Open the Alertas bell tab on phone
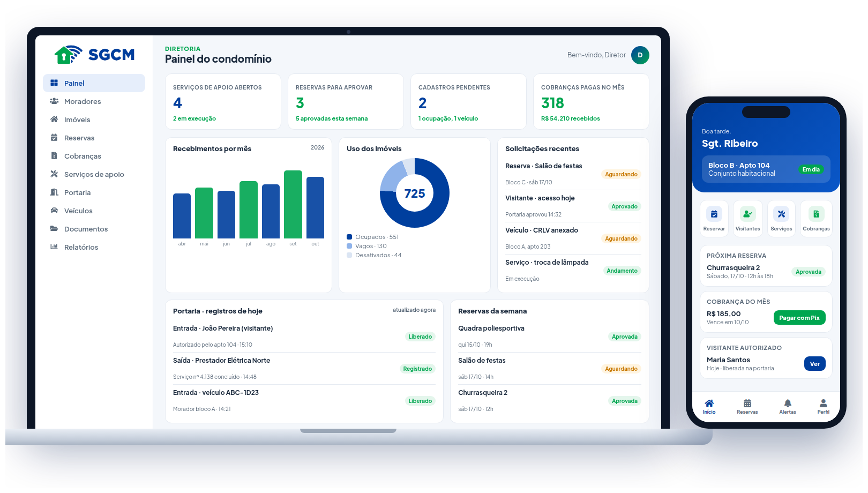 point(788,407)
